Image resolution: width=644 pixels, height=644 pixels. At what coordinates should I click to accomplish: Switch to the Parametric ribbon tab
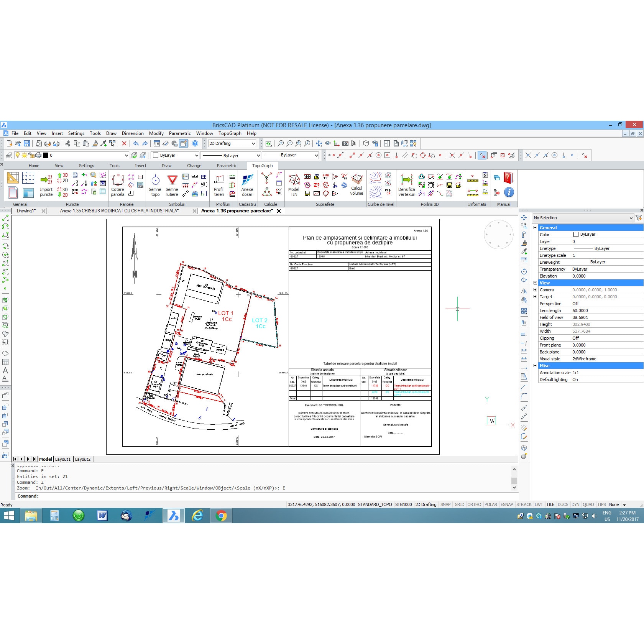pos(227,166)
